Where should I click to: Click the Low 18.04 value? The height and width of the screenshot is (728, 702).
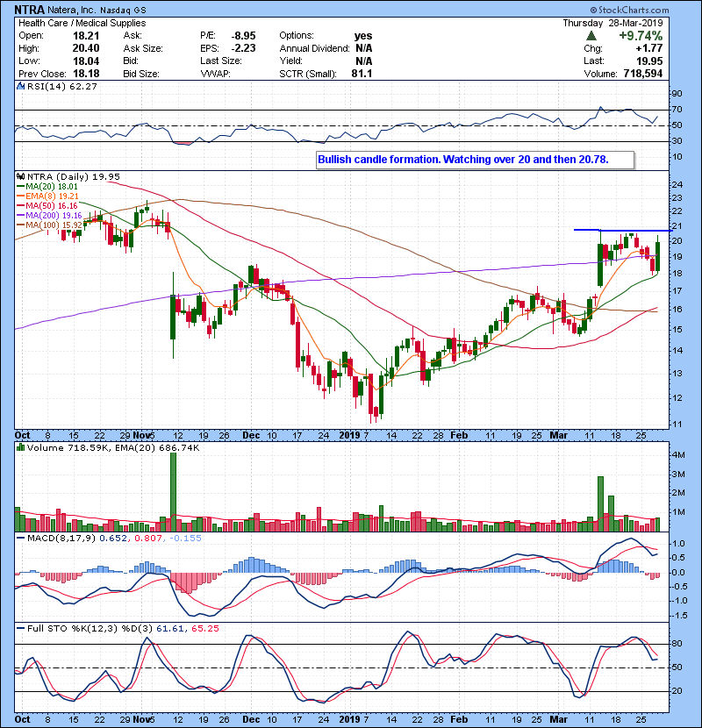(86, 61)
